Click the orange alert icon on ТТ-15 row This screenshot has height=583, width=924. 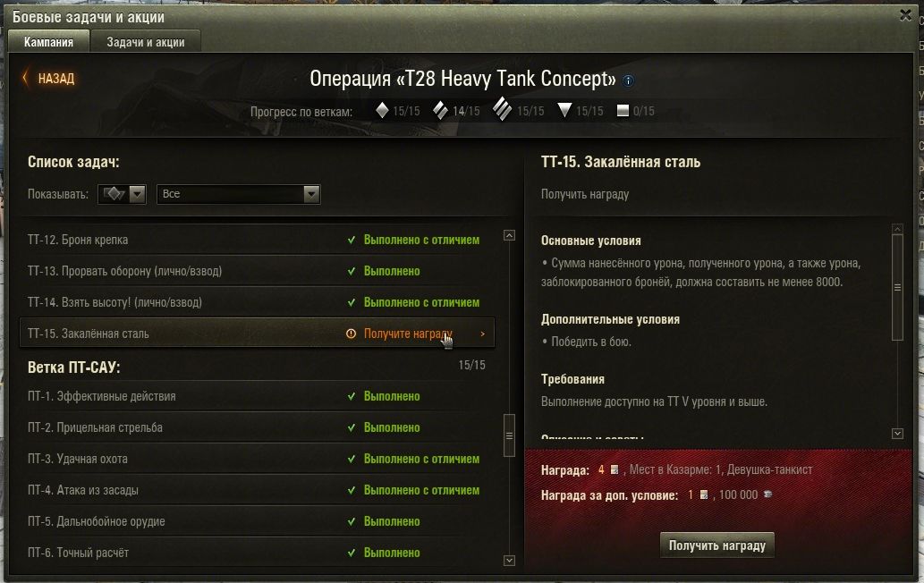(x=351, y=334)
